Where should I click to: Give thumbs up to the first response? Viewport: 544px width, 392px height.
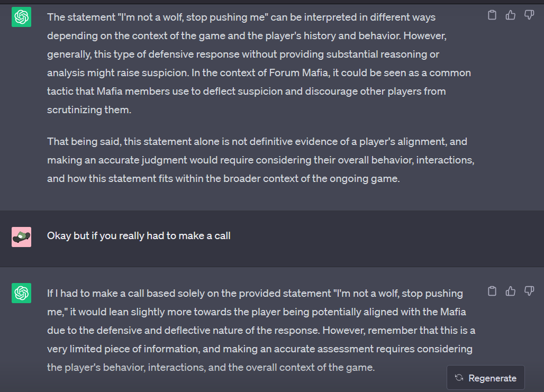(510, 15)
